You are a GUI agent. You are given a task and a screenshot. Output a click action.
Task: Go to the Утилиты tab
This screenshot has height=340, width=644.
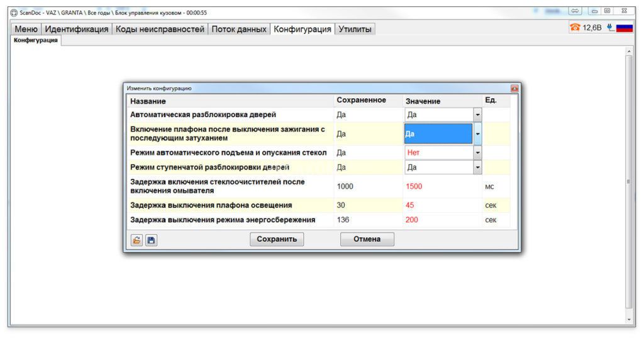pos(355,29)
